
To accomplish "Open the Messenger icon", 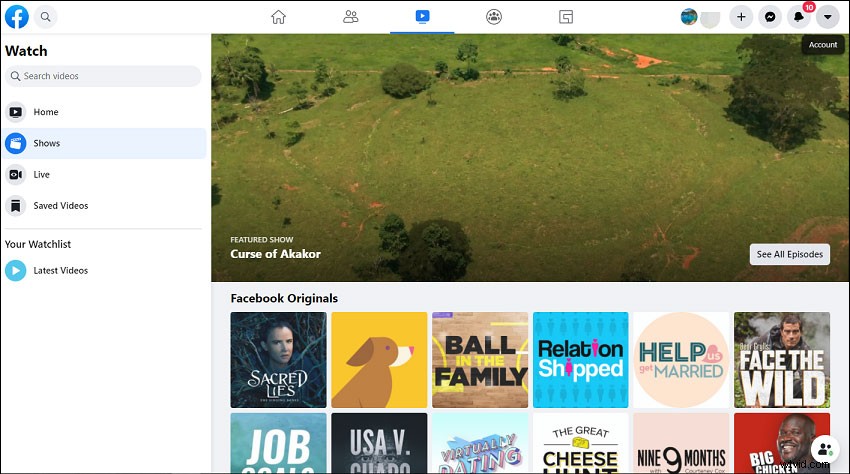I will 770,17.
